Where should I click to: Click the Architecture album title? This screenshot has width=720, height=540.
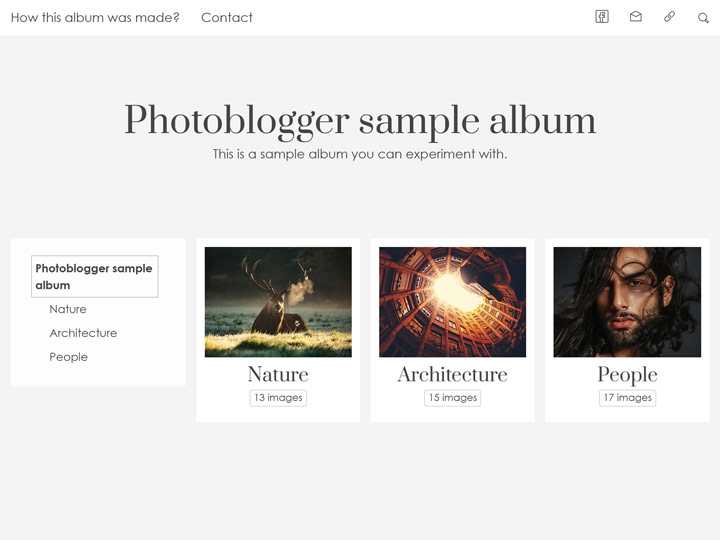[x=452, y=374]
